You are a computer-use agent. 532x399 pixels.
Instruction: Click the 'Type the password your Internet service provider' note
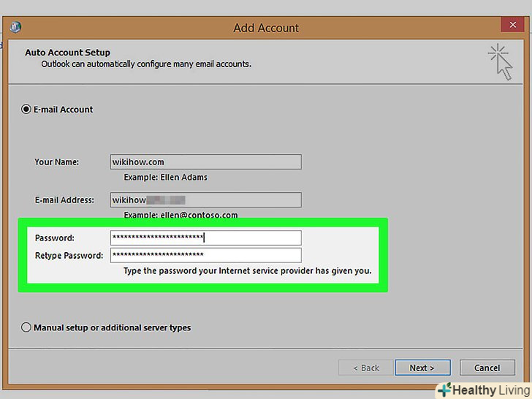point(247,270)
